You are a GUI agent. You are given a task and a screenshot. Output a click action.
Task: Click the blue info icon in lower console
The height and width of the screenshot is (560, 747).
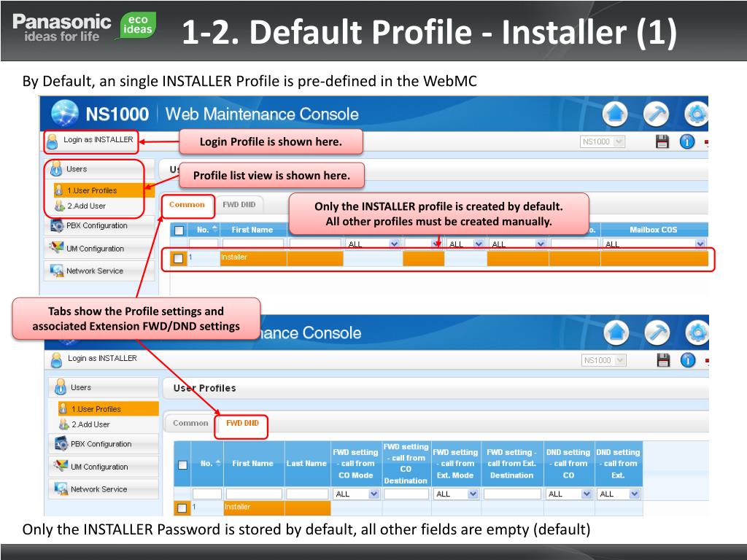(688, 360)
